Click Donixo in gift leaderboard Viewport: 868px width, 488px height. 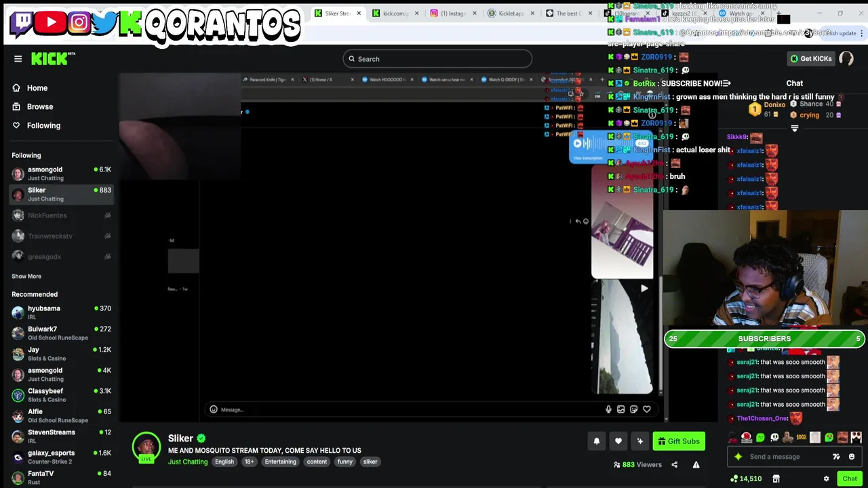point(774,105)
